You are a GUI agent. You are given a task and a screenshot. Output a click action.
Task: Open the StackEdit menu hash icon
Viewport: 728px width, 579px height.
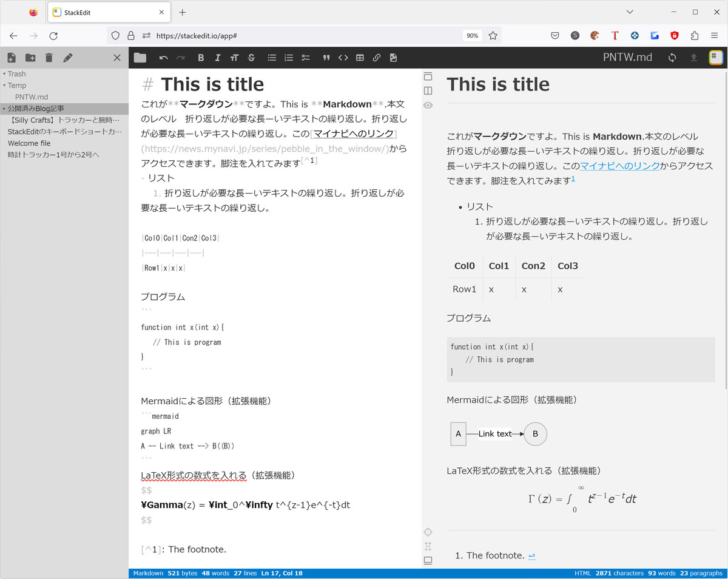(x=716, y=58)
